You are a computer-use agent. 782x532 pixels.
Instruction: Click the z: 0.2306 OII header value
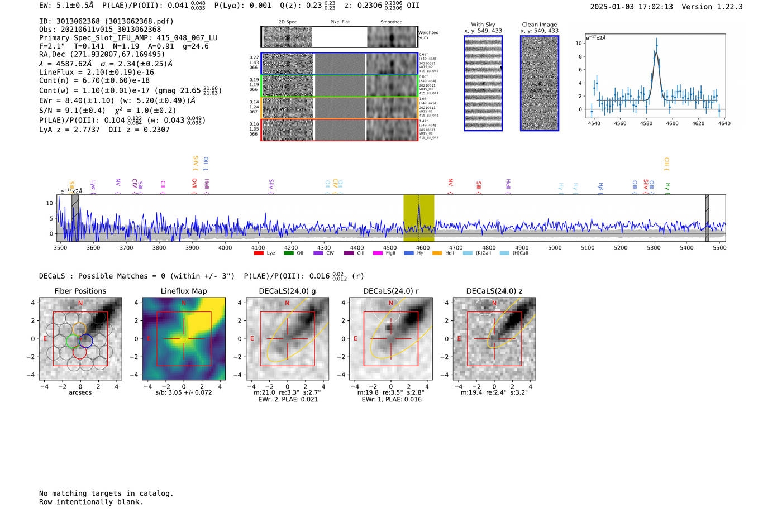pyautogui.click(x=382, y=6)
